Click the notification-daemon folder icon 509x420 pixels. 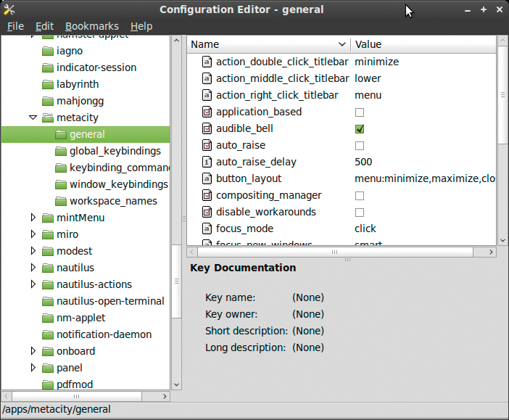[48, 335]
